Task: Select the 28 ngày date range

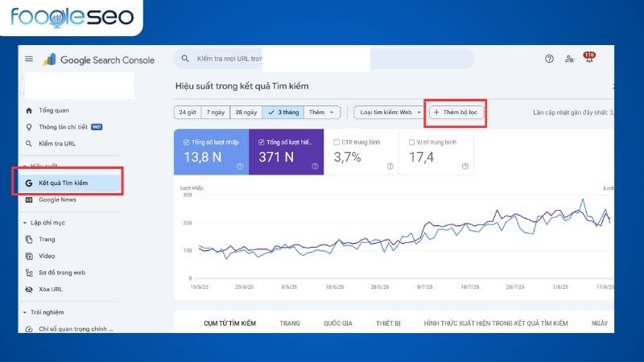Action: click(246, 112)
